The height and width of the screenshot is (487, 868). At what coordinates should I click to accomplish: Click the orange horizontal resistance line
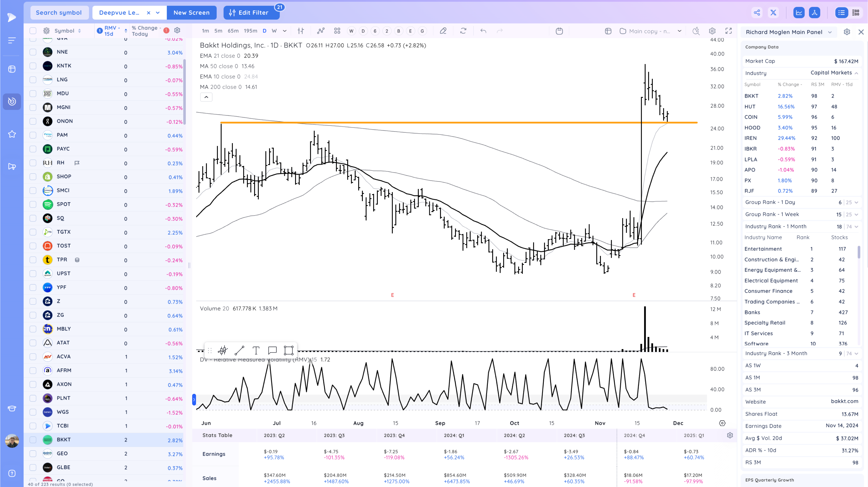click(x=458, y=123)
